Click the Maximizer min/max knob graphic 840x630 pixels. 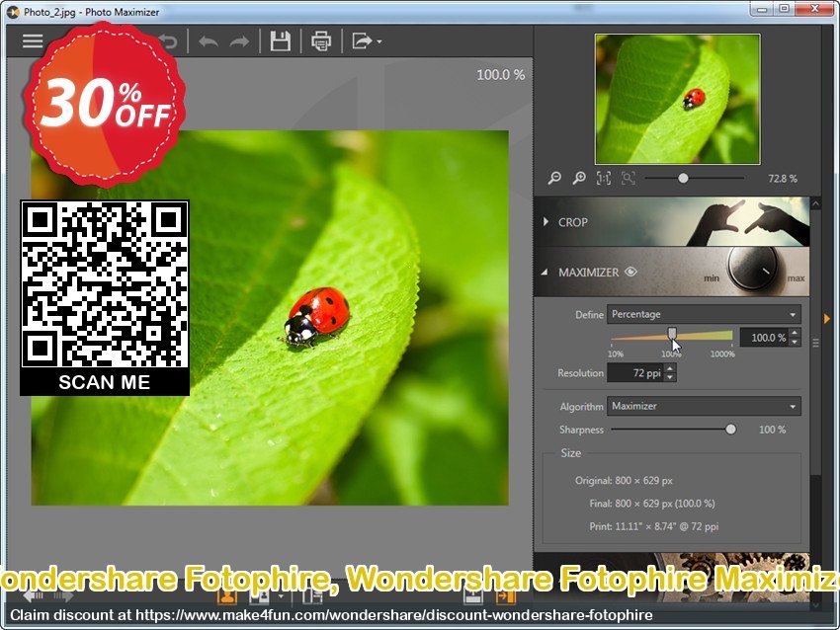click(x=753, y=270)
